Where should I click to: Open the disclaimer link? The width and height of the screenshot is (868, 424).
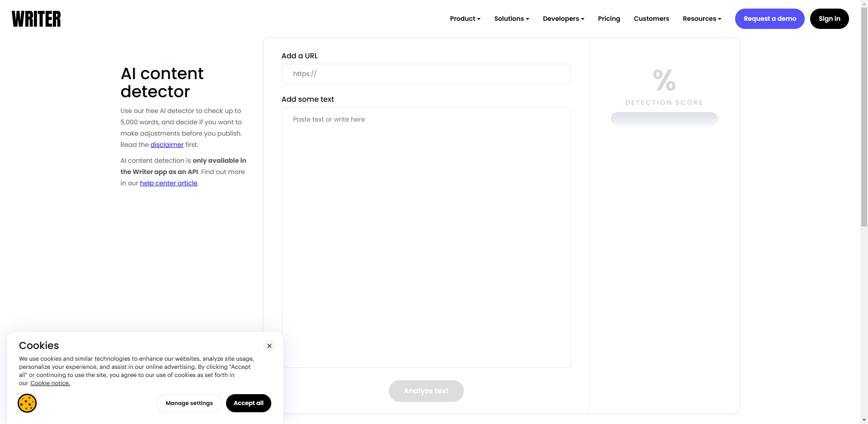(167, 145)
